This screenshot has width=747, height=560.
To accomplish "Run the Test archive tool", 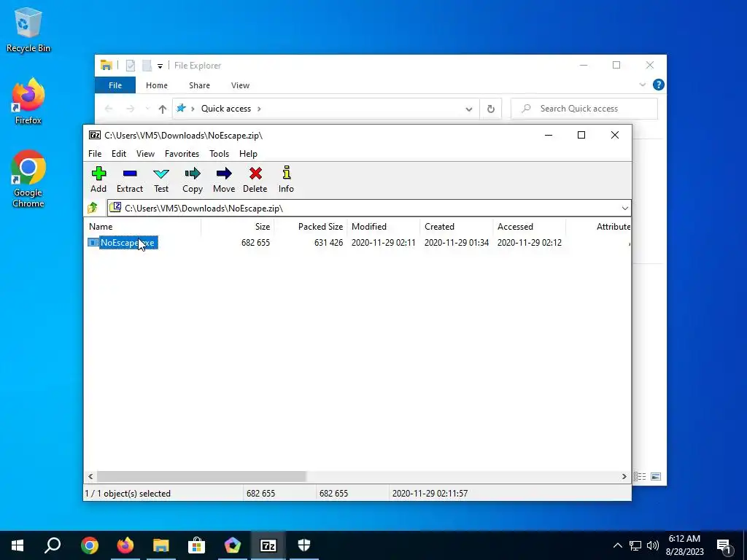I will point(161,179).
